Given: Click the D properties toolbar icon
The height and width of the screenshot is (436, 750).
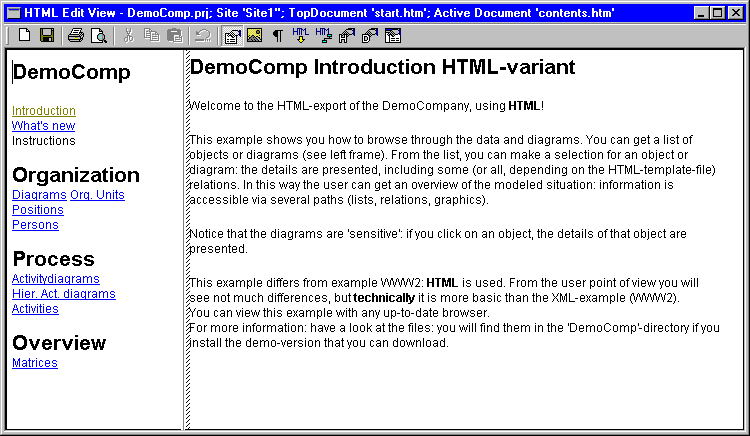Looking at the screenshot, I should tap(370, 35).
